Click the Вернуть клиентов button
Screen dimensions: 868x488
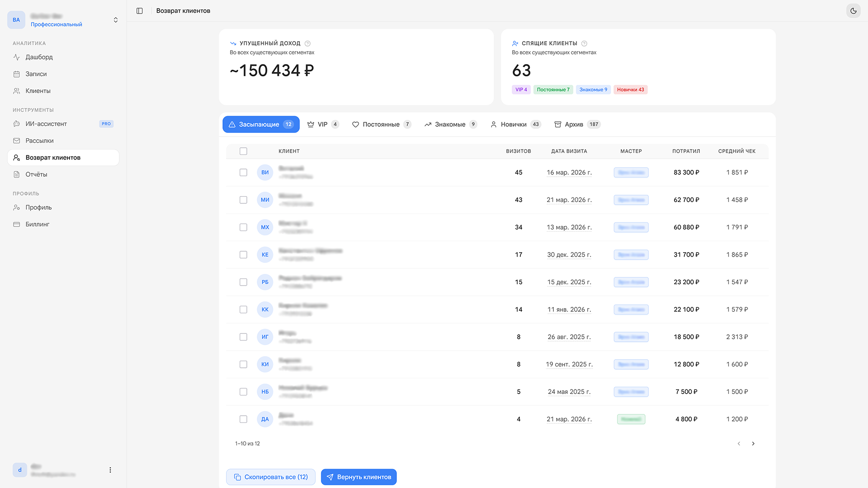pyautogui.click(x=359, y=477)
